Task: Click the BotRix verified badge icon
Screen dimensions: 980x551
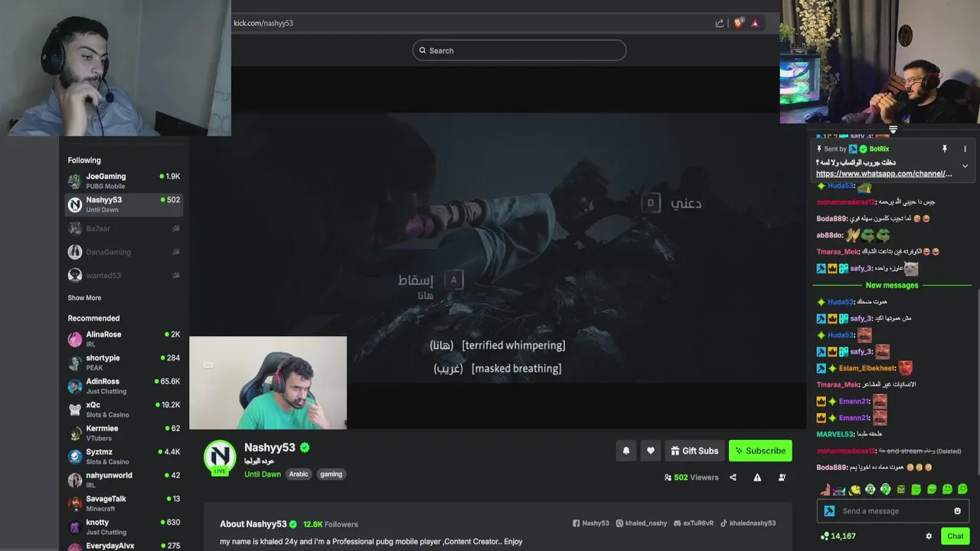Action: [863, 148]
